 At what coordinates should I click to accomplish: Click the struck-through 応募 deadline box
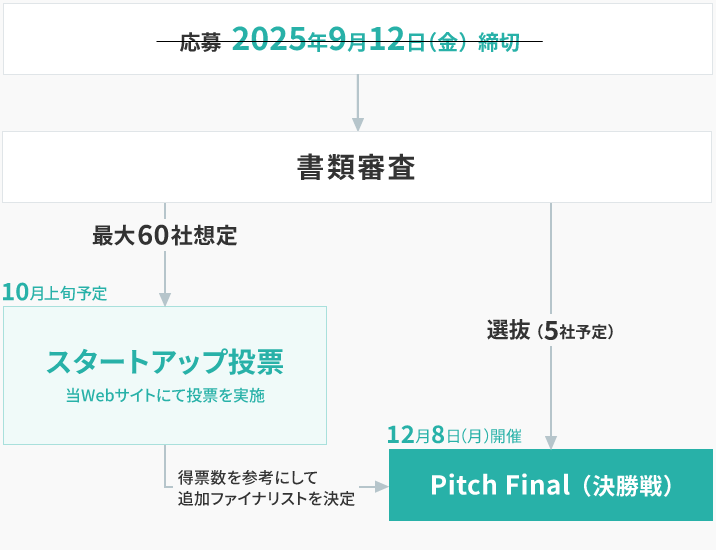358,39
